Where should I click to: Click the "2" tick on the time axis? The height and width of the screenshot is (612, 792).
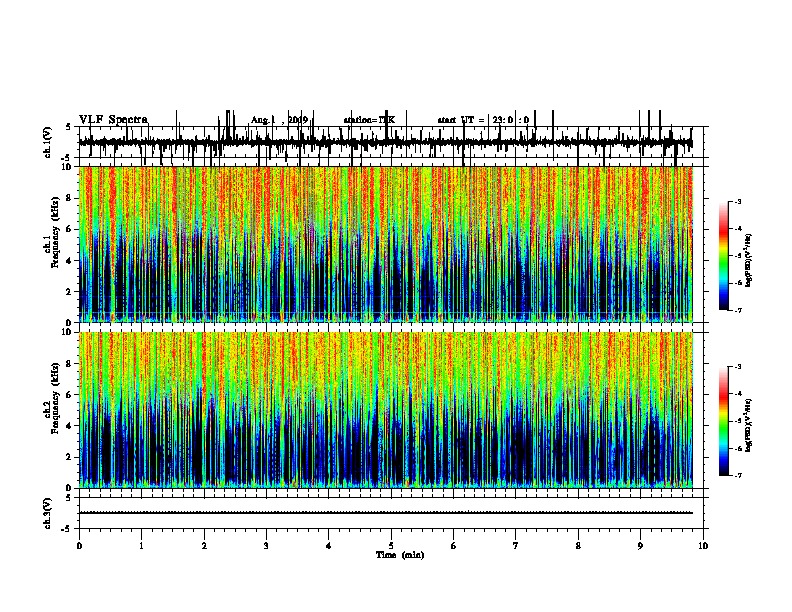click(204, 546)
